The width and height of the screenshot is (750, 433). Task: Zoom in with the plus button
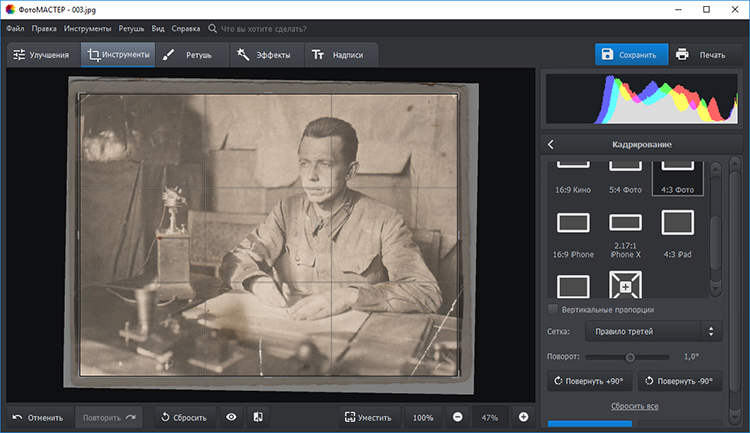523,417
